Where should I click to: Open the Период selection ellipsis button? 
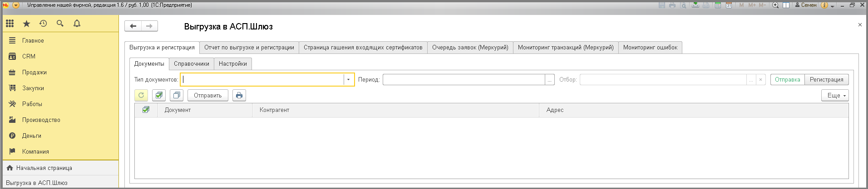[x=550, y=80]
